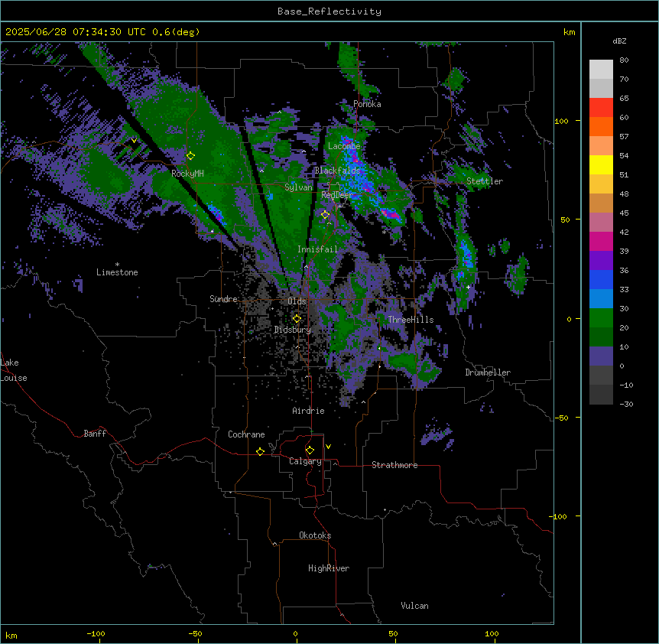Viewport: 659px width, 644px height.
Task: Select the bright green legend swatch between 30 and 20
Action: pyautogui.click(x=601, y=318)
